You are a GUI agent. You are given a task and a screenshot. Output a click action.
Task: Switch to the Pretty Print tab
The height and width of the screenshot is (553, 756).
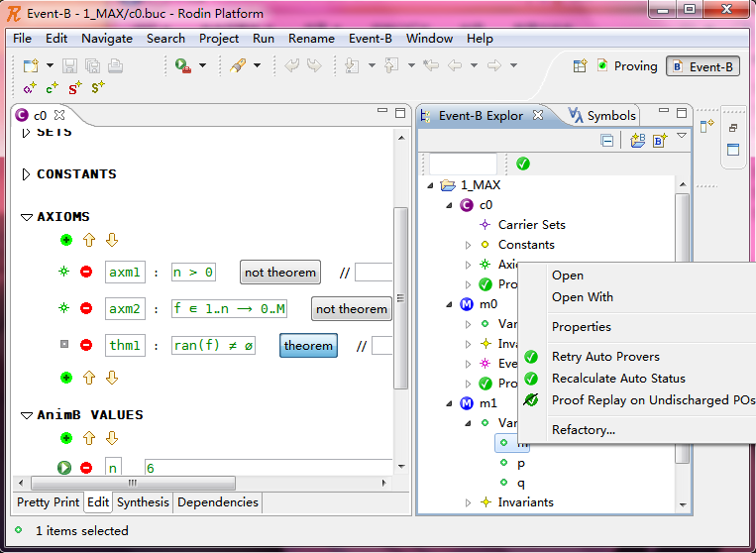click(48, 502)
